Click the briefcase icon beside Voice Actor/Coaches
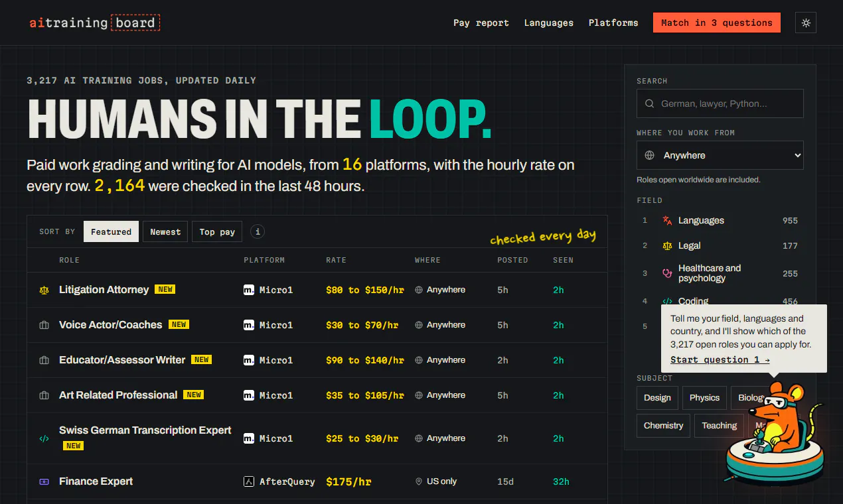The width and height of the screenshot is (843, 504). (44, 325)
